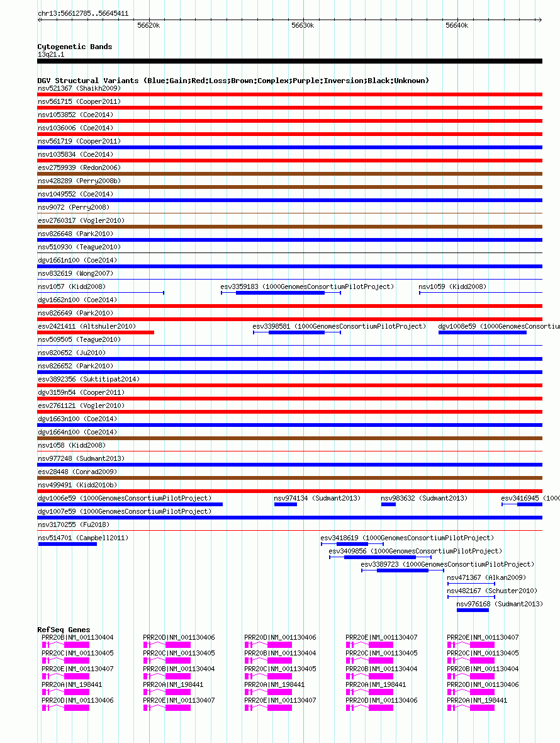Open variant esv2760317 (Vogler2010)
560x743 pixels.
pos(81,221)
